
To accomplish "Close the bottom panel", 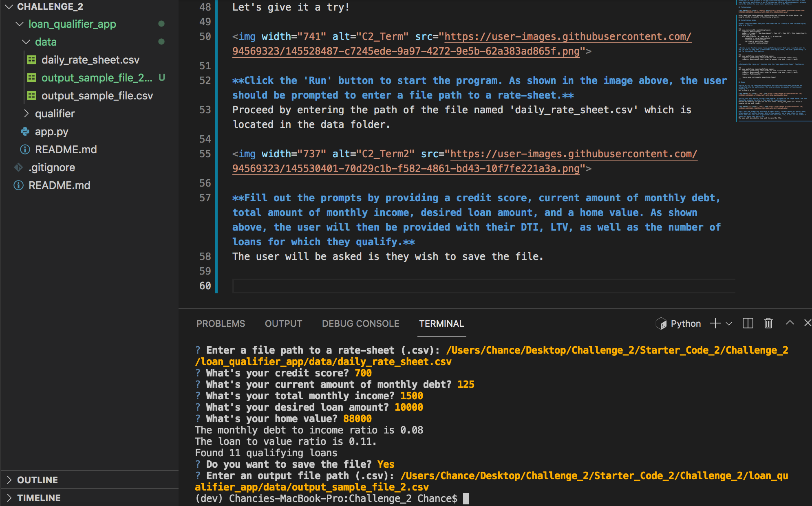I will coord(808,323).
